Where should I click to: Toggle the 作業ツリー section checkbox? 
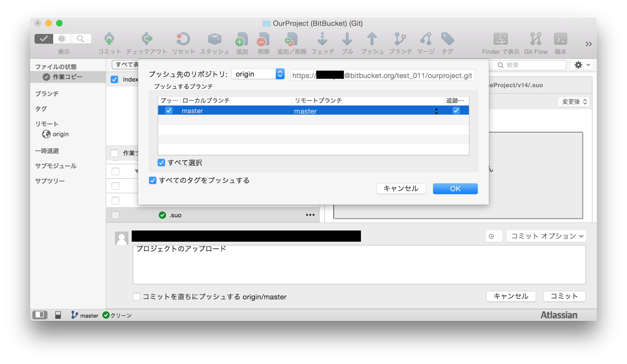(114, 153)
